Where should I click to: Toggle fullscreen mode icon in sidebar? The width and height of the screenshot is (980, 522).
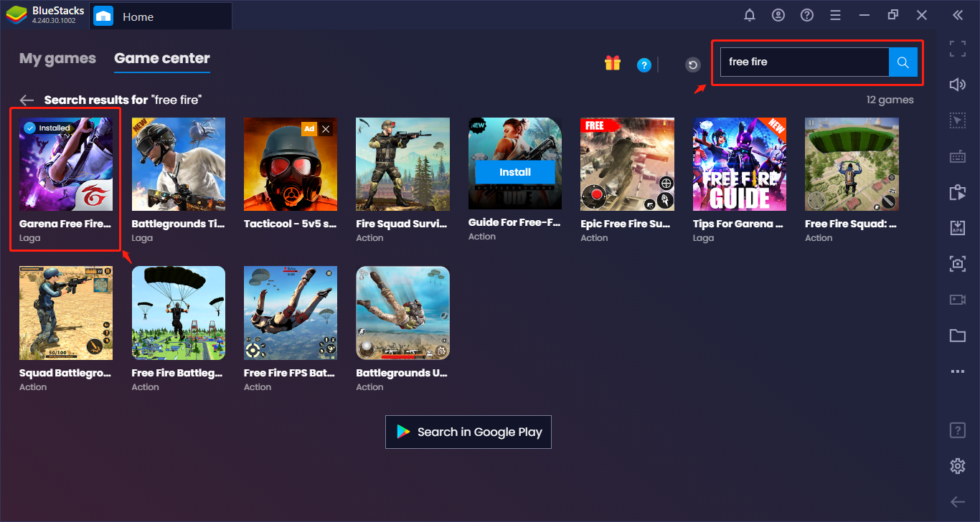pyautogui.click(x=958, y=49)
